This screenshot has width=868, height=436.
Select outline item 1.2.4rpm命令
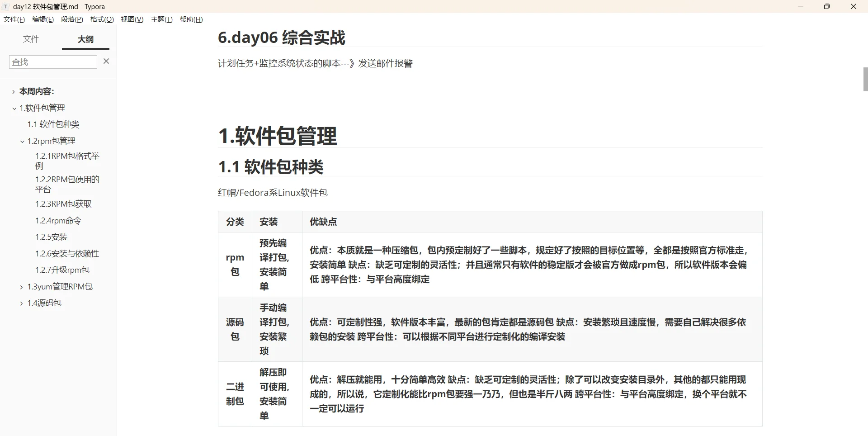[58, 220]
